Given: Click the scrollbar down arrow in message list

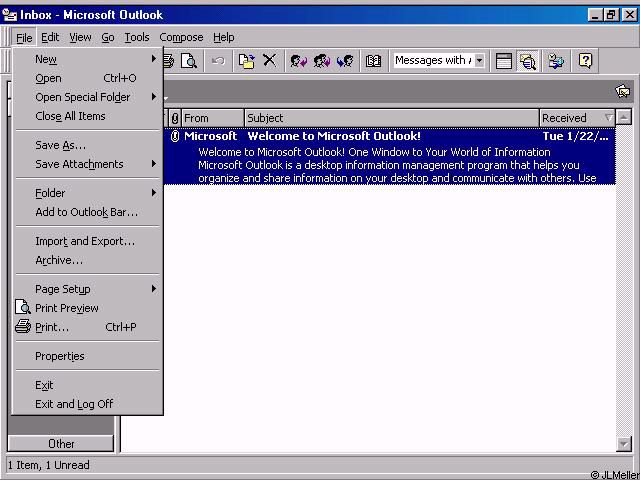Looking at the screenshot, I should pos(624,443).
